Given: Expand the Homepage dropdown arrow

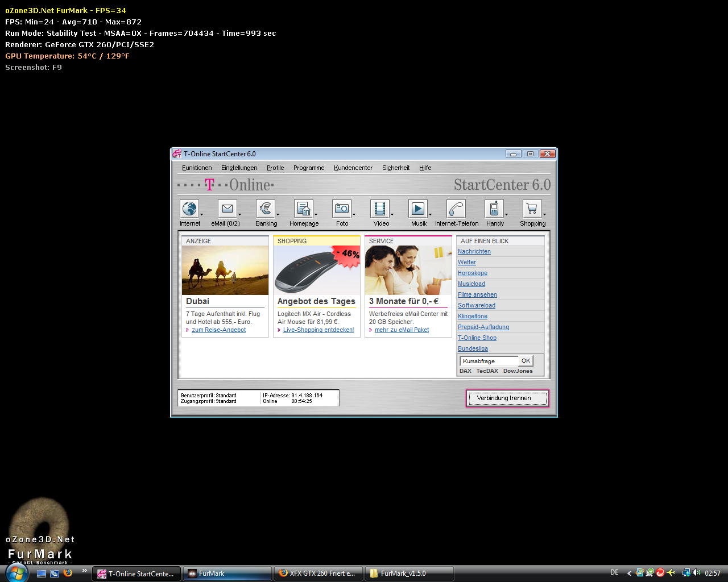Looking at the screenshot, I should (x=316, y=215).
